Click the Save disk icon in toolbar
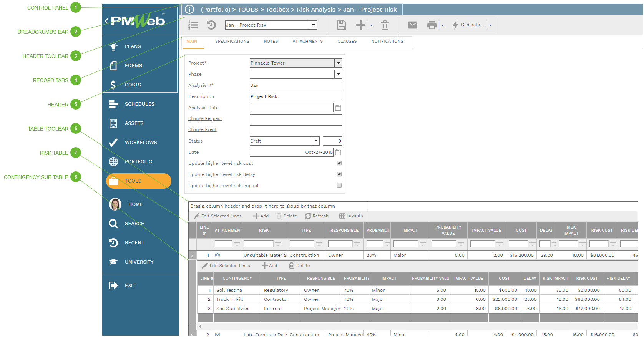The image size is (644, 337). 341,25
